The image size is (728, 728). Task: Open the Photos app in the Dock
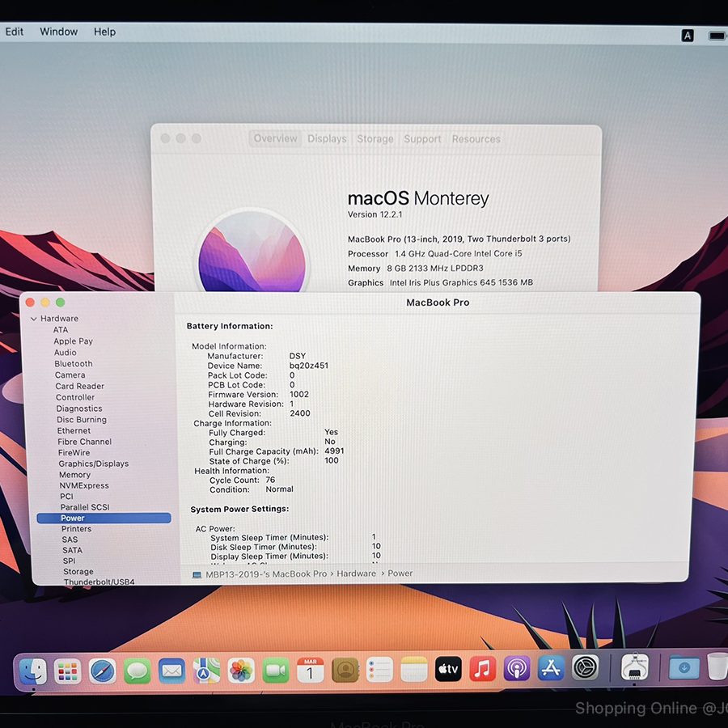click(x=241, y=670)
